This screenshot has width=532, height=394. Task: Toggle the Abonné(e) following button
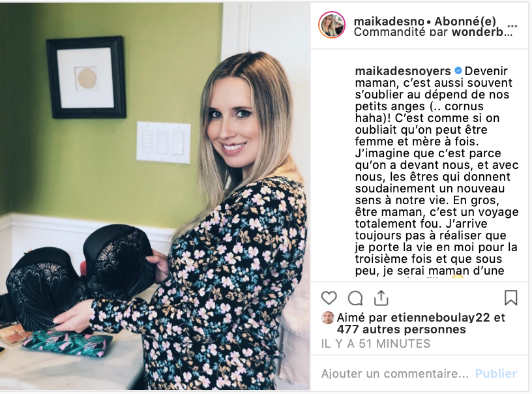coord(465,22)
